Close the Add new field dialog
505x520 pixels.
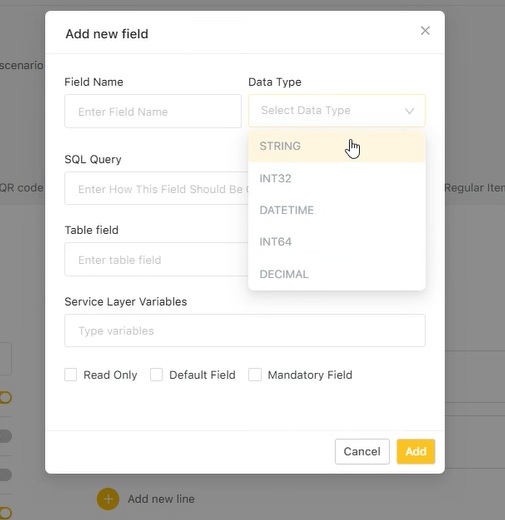pos(425,31)
